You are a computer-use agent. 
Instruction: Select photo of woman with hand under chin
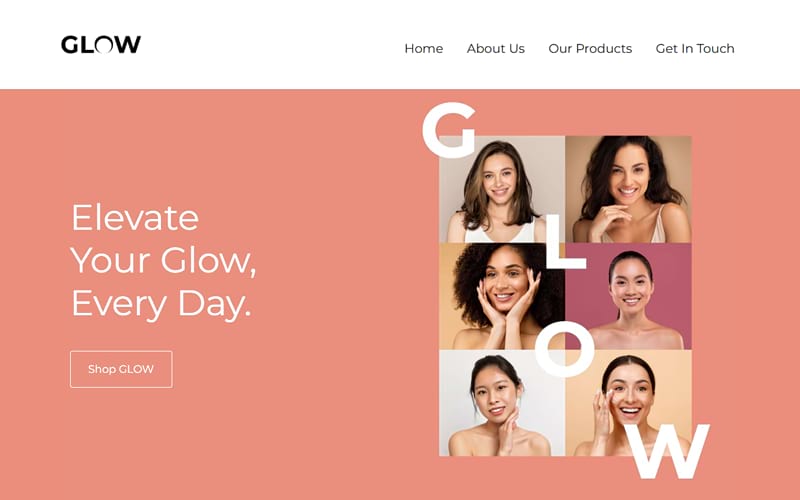pos(628,189)
